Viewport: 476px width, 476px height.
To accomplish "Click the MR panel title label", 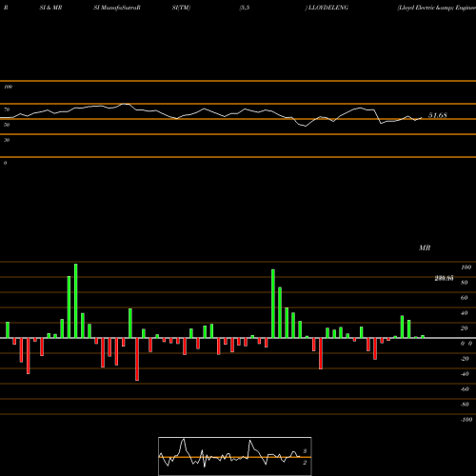I will (x=425, y=248).
